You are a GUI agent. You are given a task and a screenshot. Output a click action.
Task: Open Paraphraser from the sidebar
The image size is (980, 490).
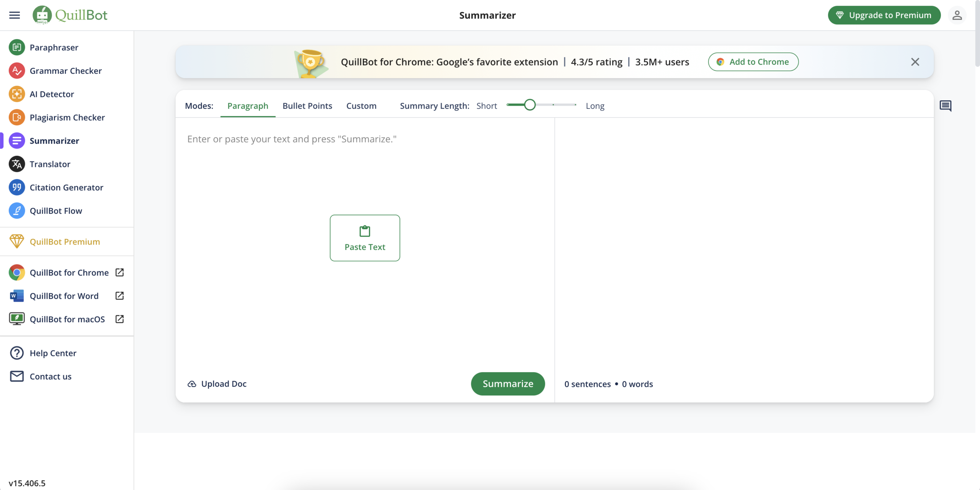(54, 47)
